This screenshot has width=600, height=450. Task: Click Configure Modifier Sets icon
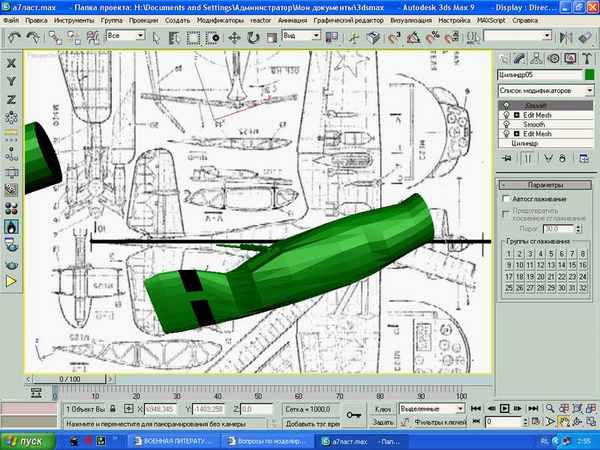pos(584,158)
